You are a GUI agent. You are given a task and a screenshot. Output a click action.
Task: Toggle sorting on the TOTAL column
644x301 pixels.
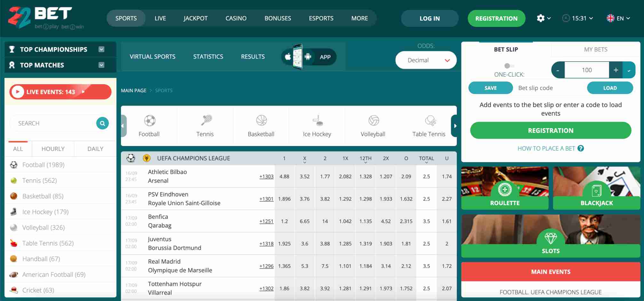tap(426, 158)
